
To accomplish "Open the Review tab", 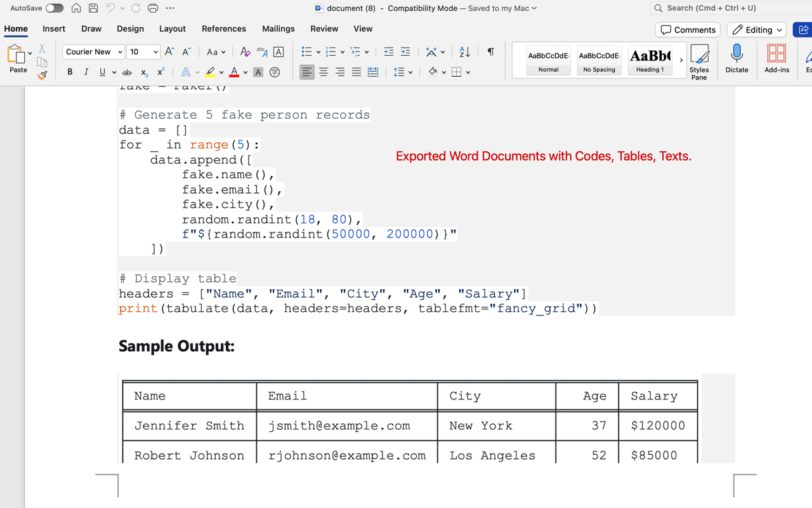I will (324, 29).
